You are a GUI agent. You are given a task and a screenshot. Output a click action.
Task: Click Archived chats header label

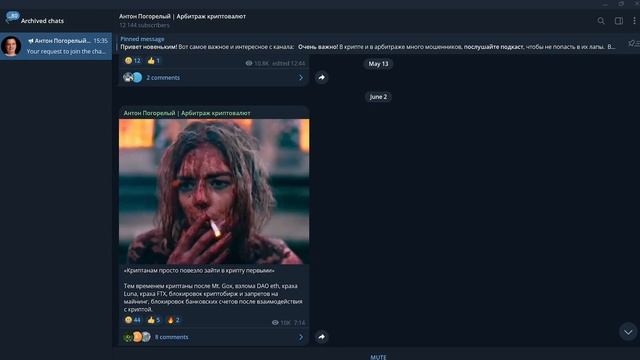(42, 20)
